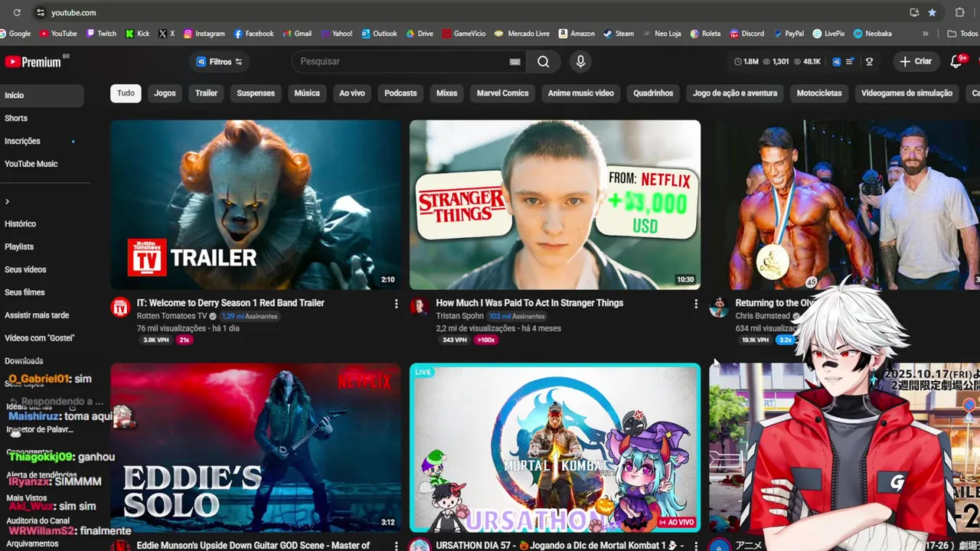Click the site info icon before youtube.com
980x551 pixels.
39,12
